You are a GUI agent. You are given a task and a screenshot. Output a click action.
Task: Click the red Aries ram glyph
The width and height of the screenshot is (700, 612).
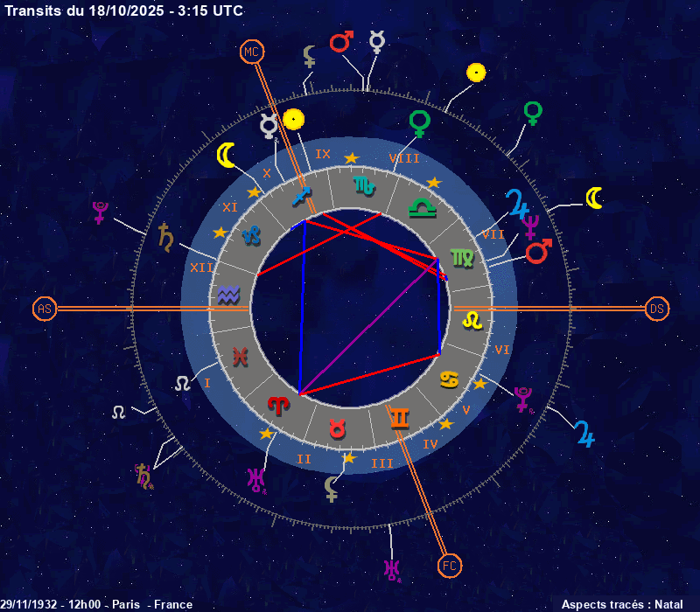click(278, 404)
